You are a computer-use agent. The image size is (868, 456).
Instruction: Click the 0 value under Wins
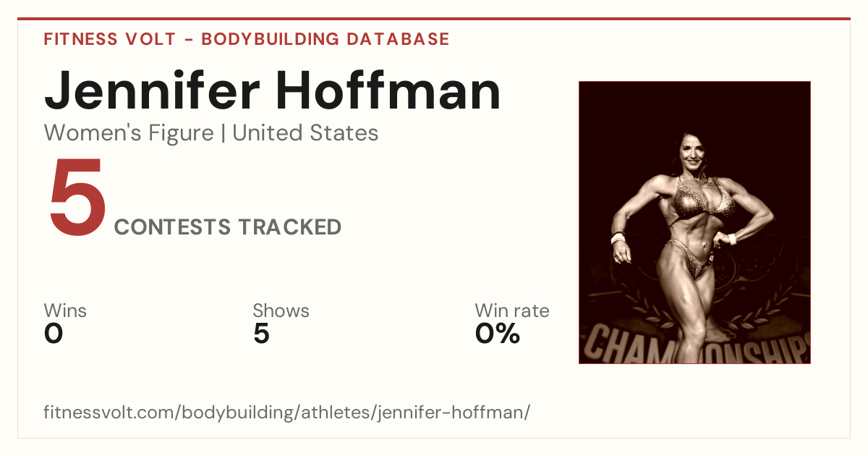coord(54,334)
